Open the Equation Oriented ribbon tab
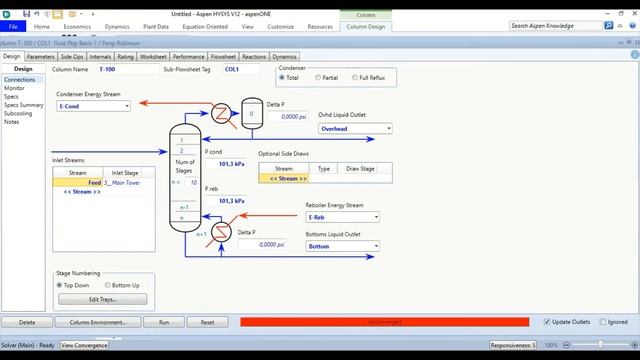The height and width of the screenshot is (360, 640). [x=205, y=27]
